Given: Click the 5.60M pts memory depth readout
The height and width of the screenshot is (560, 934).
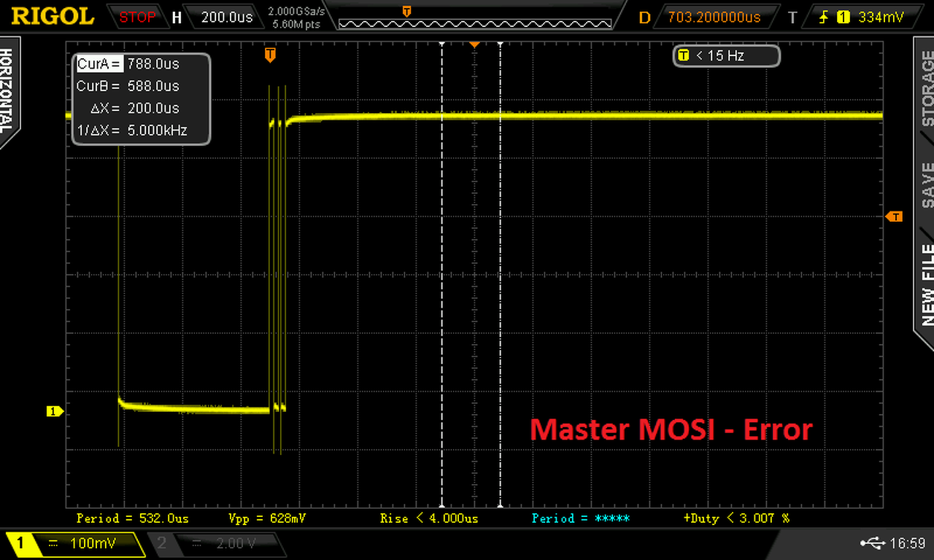Looking at the screenshot, I should point(296,24).
